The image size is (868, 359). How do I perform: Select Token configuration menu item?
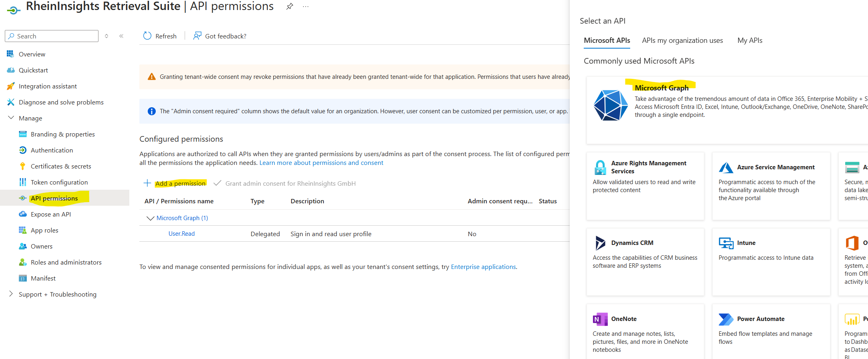click(x=59, y=182)
